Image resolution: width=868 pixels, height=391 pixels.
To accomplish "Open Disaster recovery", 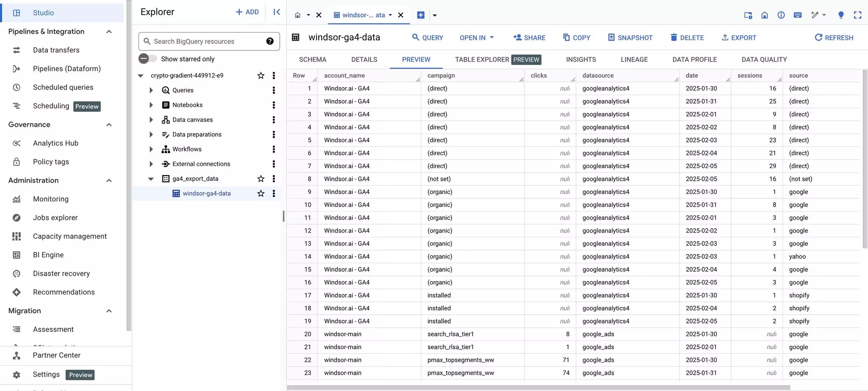I will point(61,273).
